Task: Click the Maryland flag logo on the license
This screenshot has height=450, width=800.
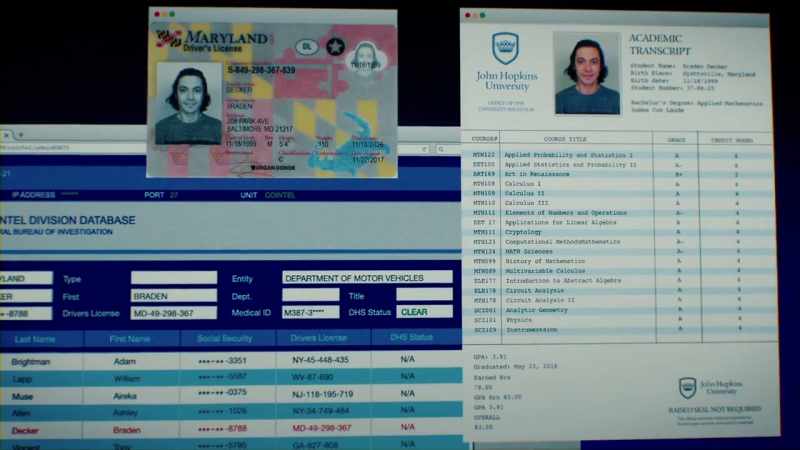Action: click(x=169, y=39)
